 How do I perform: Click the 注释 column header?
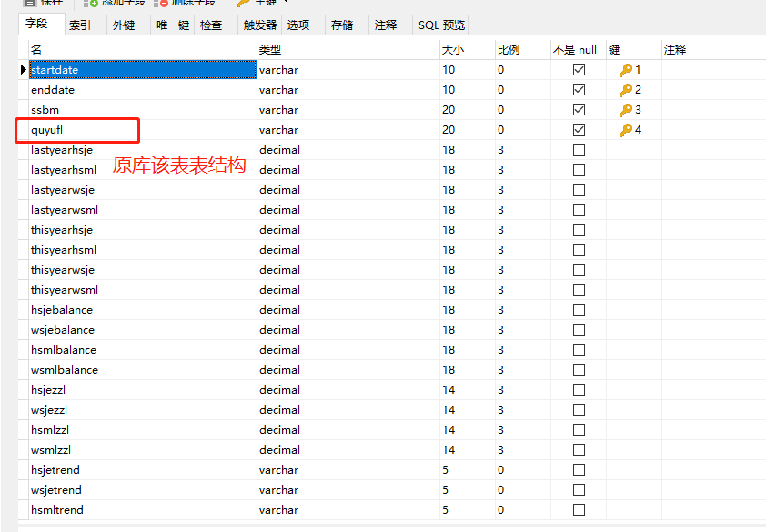pos(713,50)
